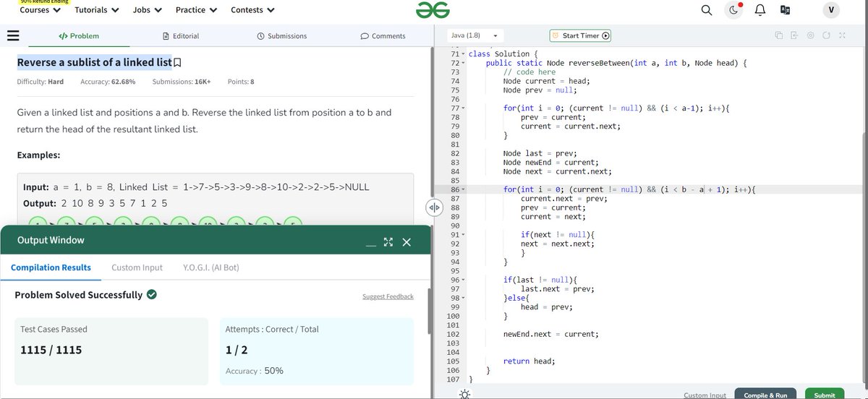This screenshot has width=868, height=399.
Task: Expand the Tutorials menu
Action: 97,10
